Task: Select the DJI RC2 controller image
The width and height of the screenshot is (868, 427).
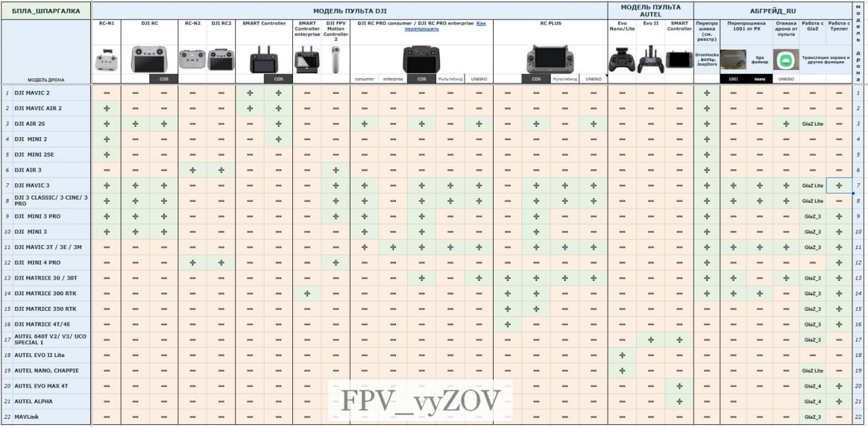Action: tap(220, 59)
